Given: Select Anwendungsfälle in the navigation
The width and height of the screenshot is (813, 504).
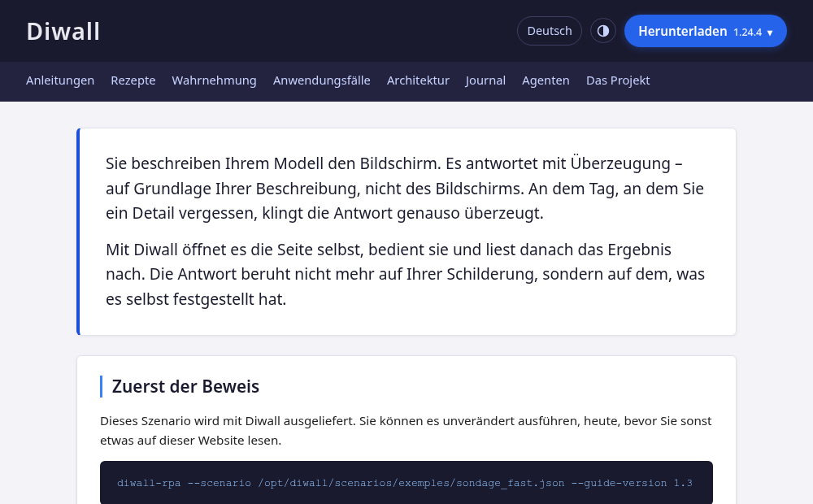Looking at the screenshot, I should (321, 80).
